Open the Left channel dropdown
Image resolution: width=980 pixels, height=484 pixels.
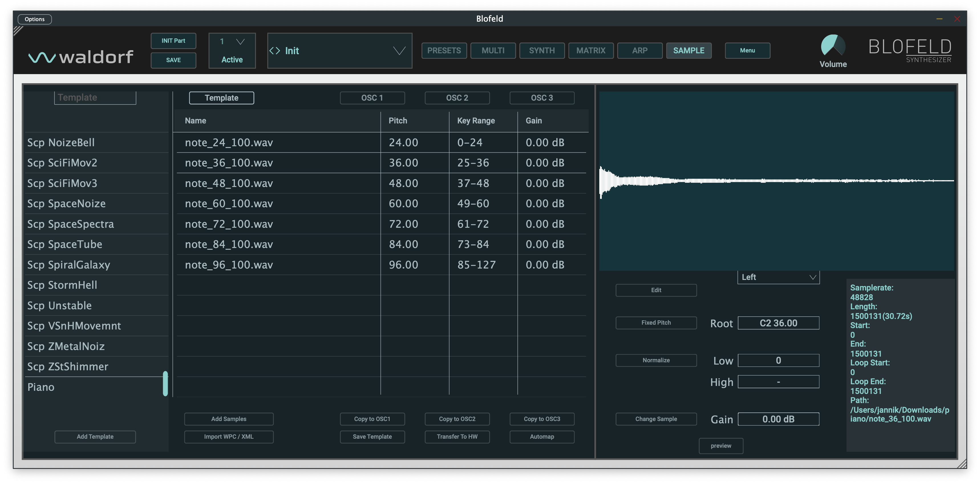click(778, 277)
